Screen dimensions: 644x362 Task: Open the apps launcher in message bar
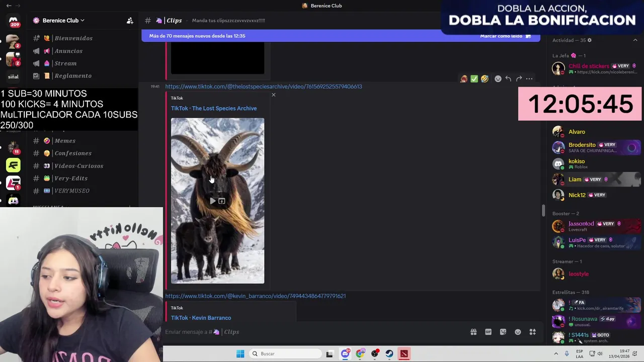tap(532, 332)
